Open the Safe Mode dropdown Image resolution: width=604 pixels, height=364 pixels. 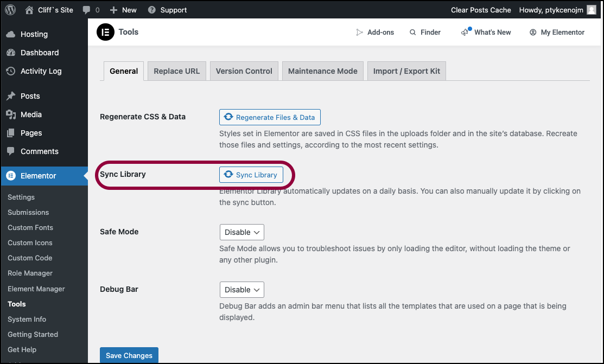(242, 232)
